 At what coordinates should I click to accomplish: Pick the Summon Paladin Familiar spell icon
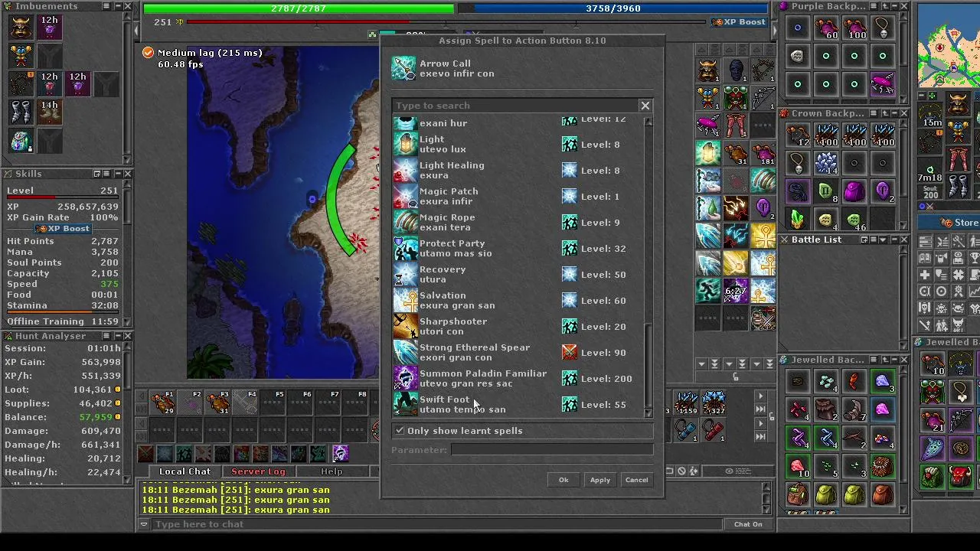coord(405,379)
